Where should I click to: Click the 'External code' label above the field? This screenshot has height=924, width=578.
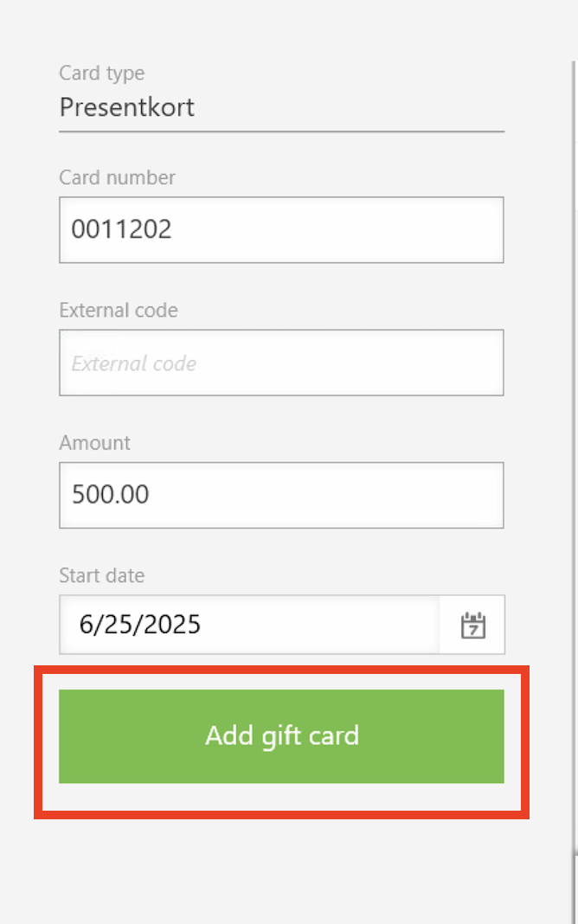(119, 310)
